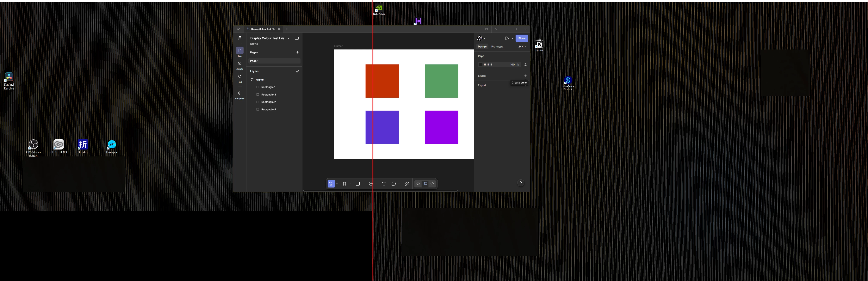The width and height of the screenshot is (868, 281).
Task: Select the Move tool in toolbar
Action: (x=331, y=184)
